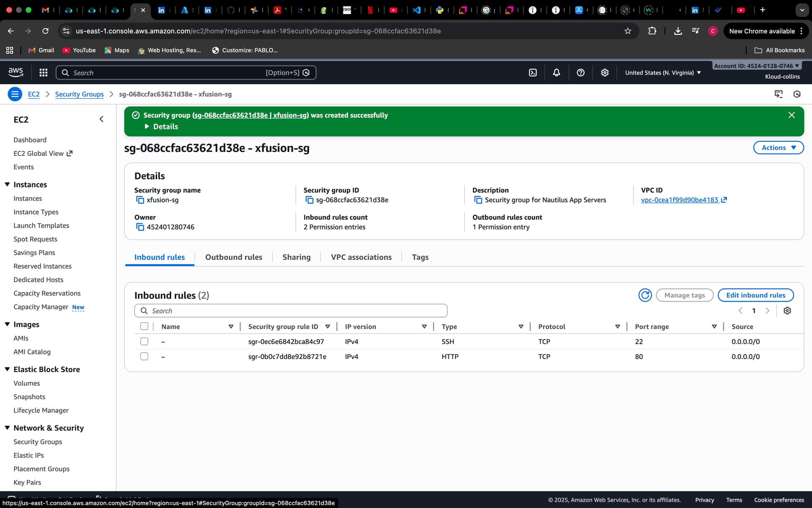Refresh the inbound rules table
The width and height of the screenshot is (812, 508).
[x=645, y=295]
